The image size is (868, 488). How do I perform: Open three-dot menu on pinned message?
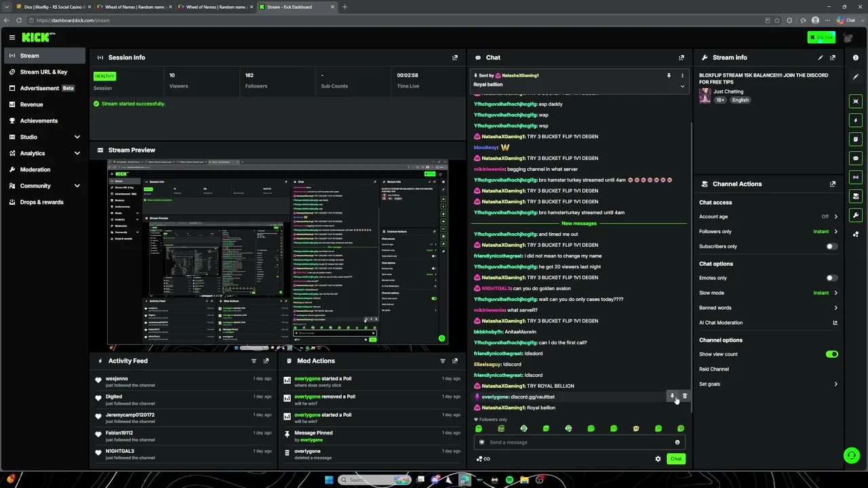(682, 75)
